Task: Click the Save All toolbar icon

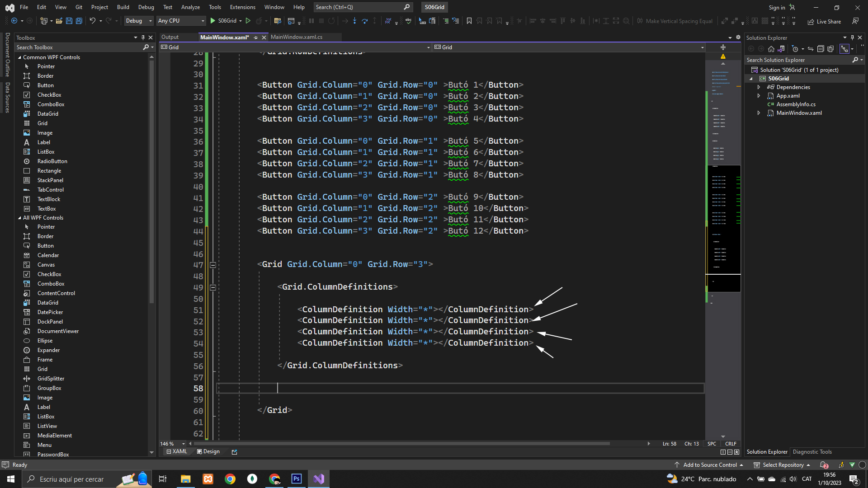Action: tap(79, 21)
